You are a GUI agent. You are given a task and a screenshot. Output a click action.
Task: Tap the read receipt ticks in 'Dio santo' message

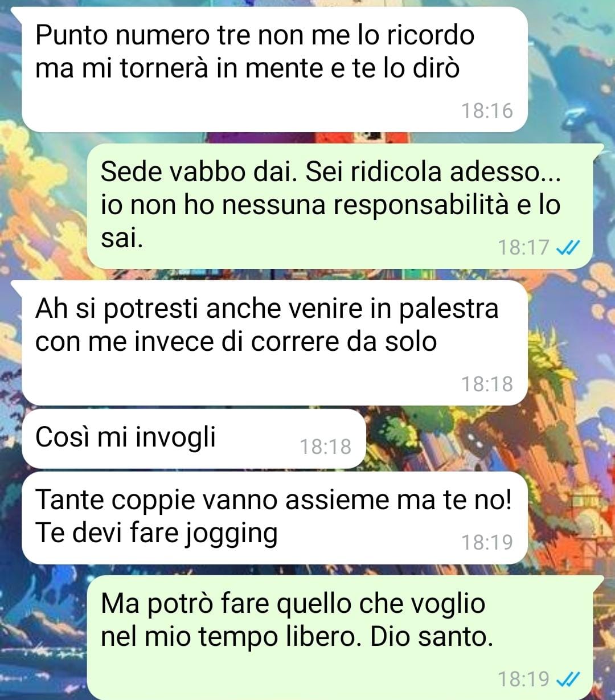pos(567,679)
